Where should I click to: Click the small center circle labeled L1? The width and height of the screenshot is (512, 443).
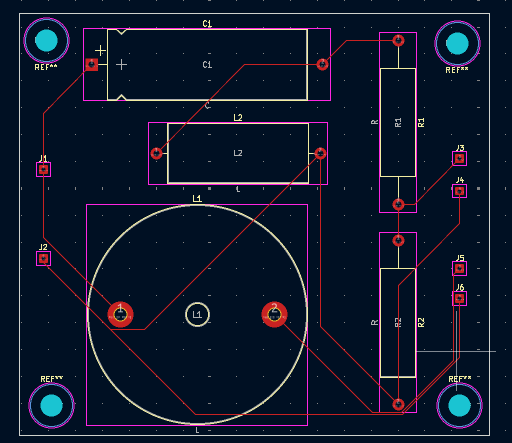(197, 314)
